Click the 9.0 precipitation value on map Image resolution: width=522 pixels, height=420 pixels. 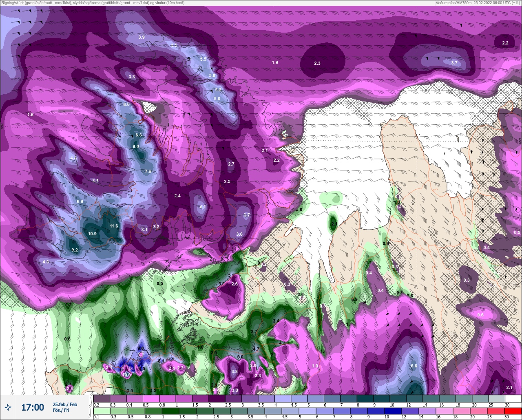pyautogui.click(x=136, y=146)
